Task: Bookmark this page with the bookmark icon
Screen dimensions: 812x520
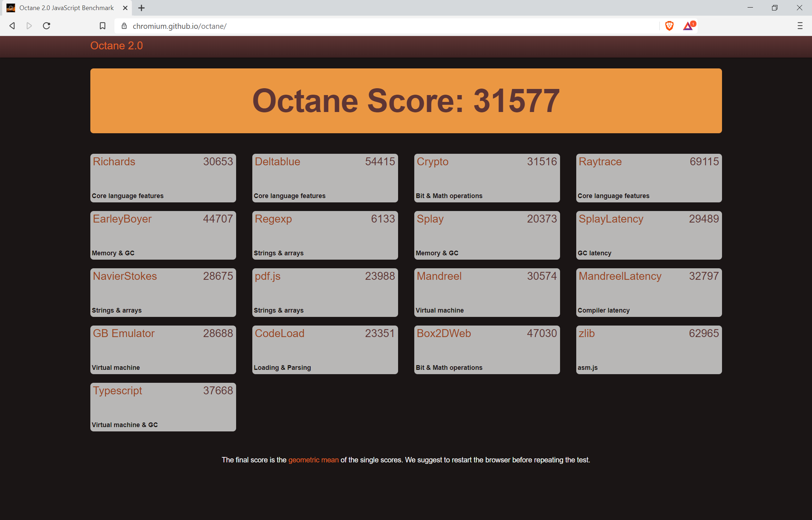Action: (x=103, y=26)
